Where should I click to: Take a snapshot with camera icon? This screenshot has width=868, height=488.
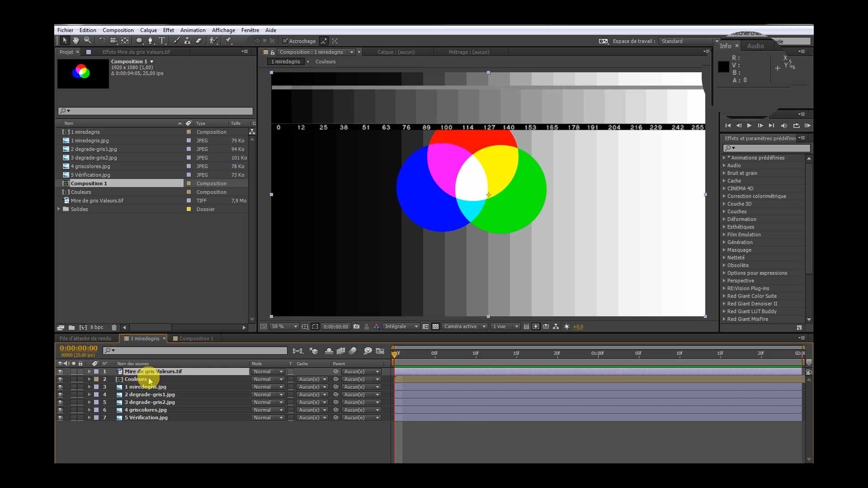coord(356,327)
